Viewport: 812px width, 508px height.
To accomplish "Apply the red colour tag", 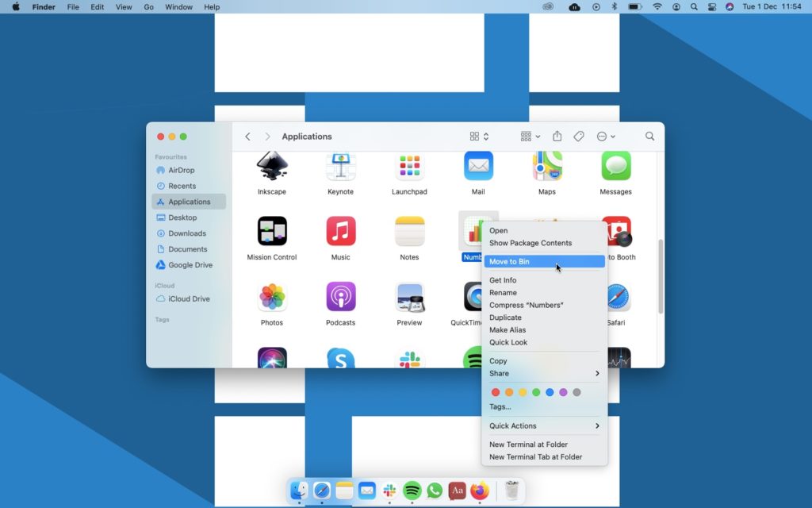I will (496, 392).
